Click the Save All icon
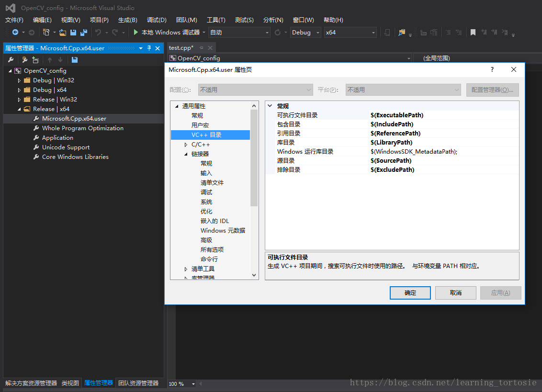The width and height of the screenshot is (542, 392). (x=84, y=33)
